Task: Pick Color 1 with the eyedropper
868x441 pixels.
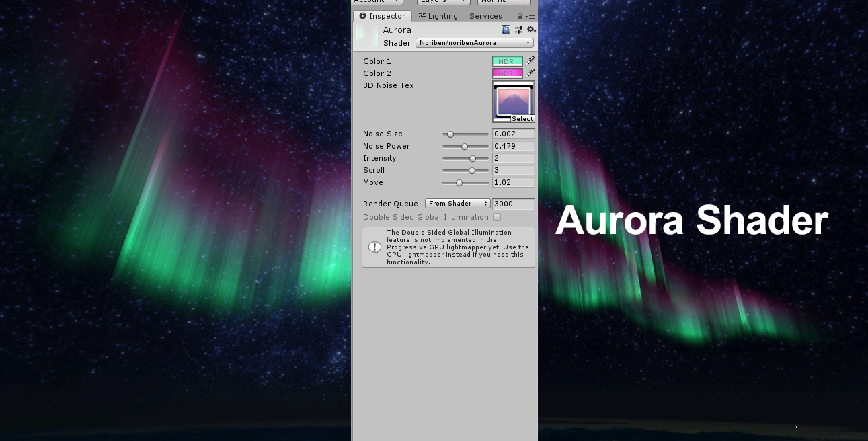Action: [530, 61]
